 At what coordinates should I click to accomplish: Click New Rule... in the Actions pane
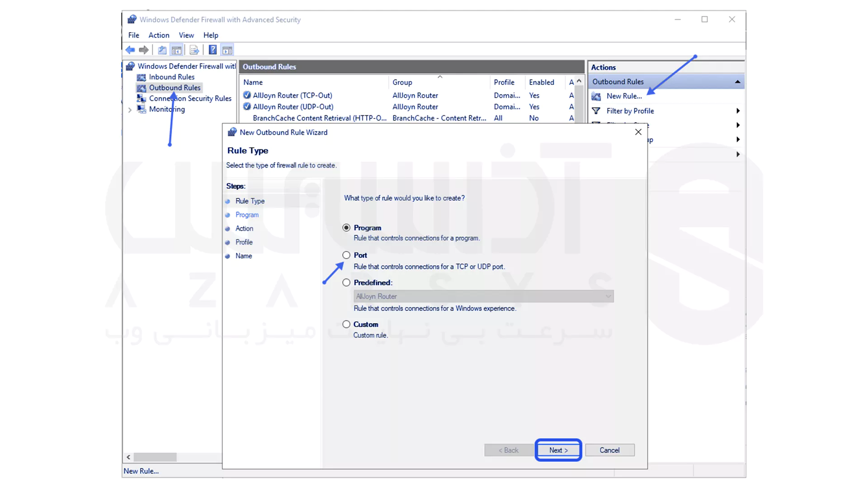pos(624,96)
